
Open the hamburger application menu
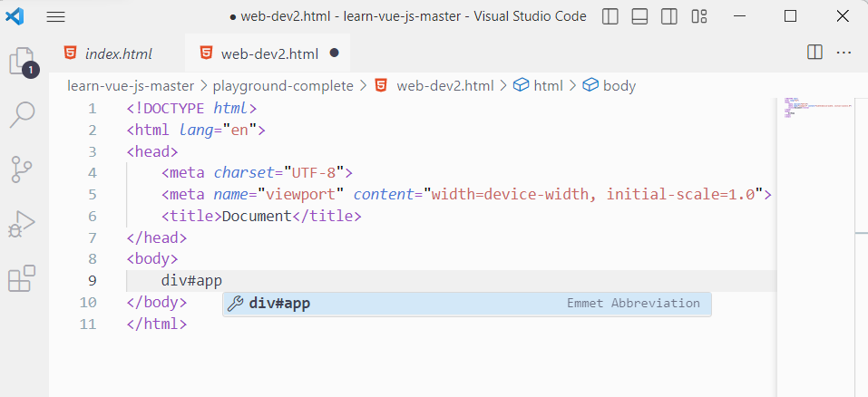pyautogui.click(x=56, y=17)
